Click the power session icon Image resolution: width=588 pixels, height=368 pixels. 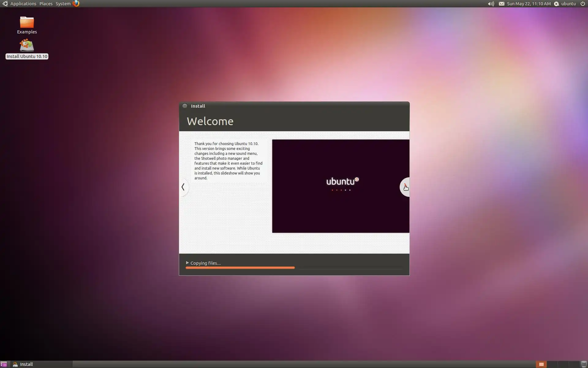coord(582,4)
